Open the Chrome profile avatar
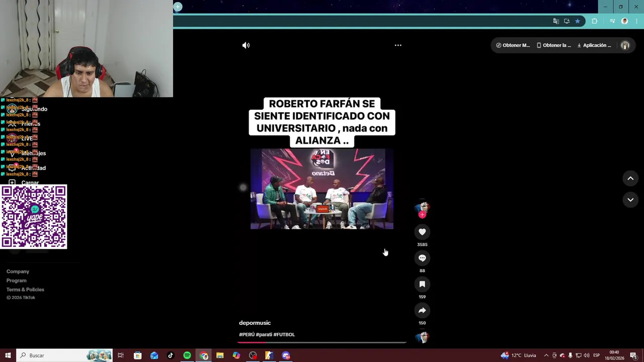Image resolution: width=644 pixels, height=362 pixels. coord(624,21)
